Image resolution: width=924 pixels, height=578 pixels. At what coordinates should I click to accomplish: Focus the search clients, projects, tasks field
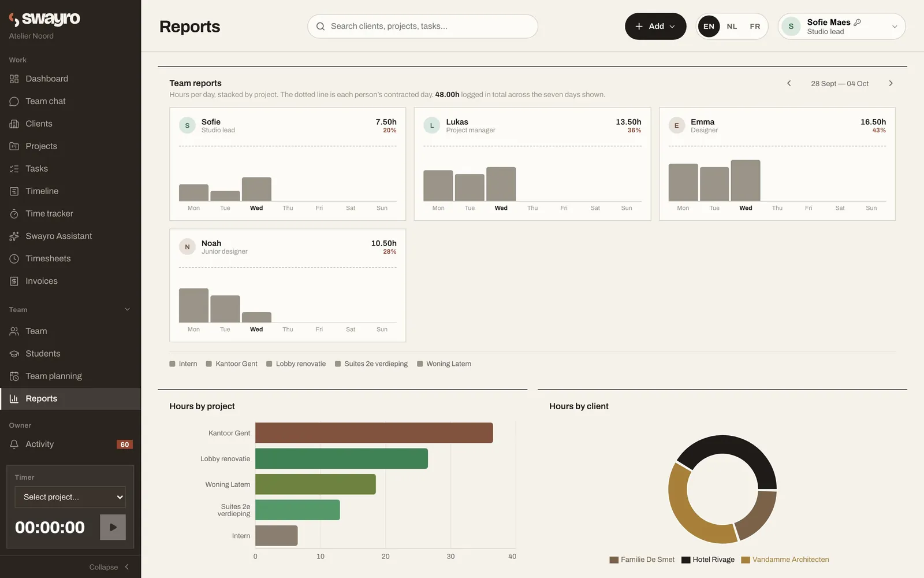tap(423, 27)
